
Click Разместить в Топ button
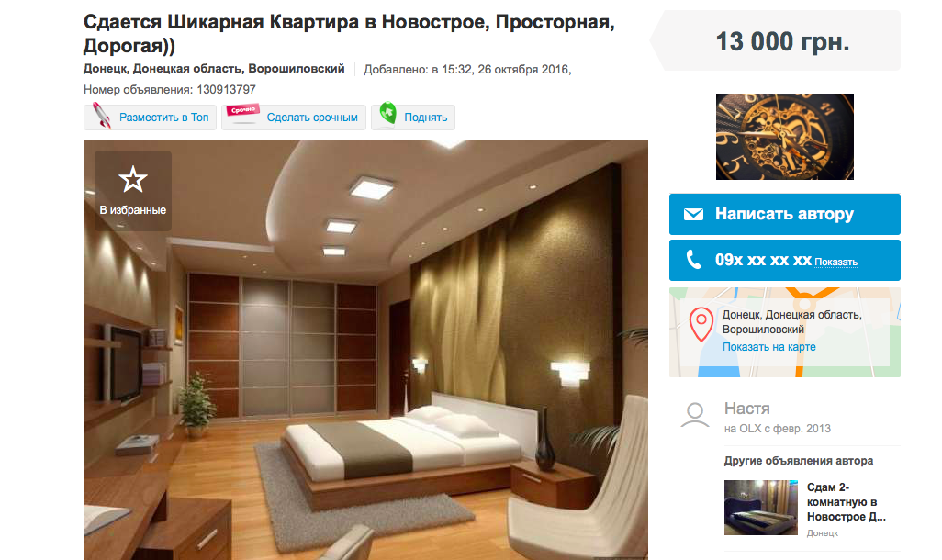pos(151,118)
